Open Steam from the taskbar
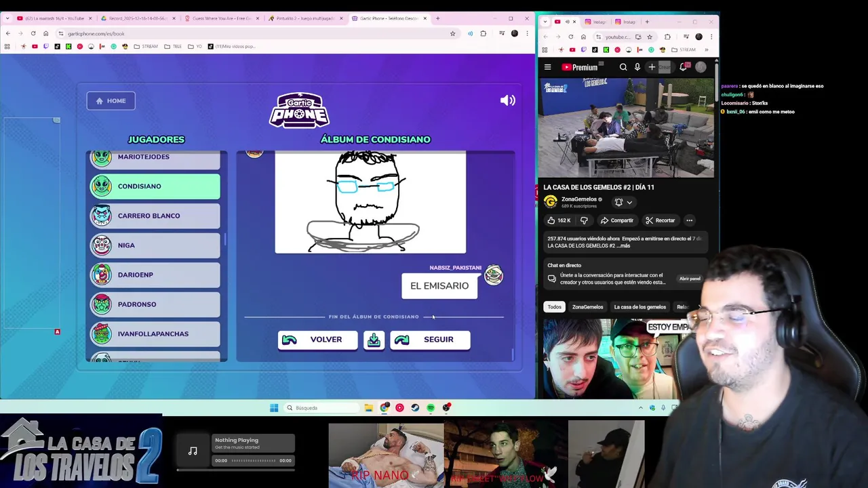The width and height of the screenshot is (868, 488). click(x=415, y=408)
